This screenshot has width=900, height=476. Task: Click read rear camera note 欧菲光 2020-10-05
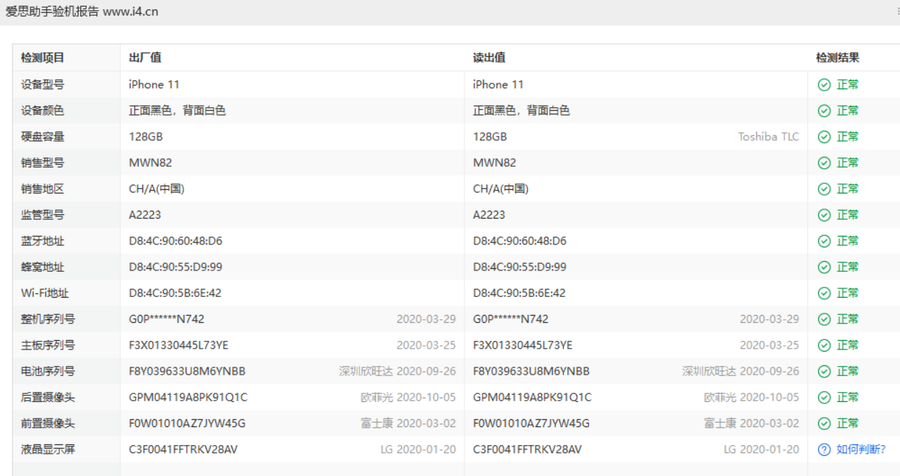[x=751, y=397]
